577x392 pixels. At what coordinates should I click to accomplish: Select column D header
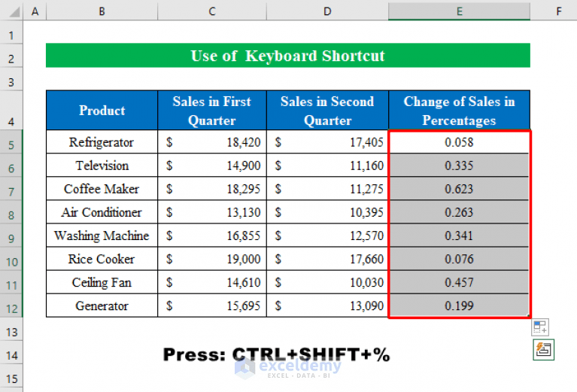[x=327, y=11]
